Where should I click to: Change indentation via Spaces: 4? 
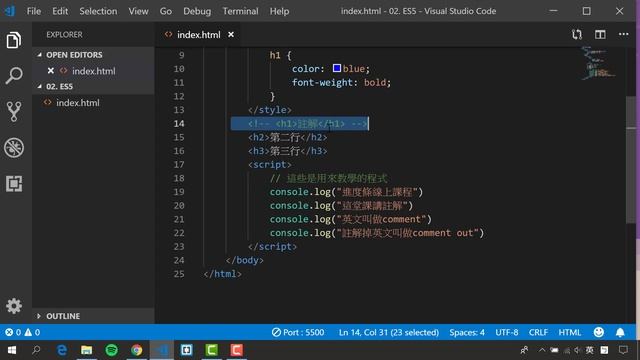coord(467,332)
